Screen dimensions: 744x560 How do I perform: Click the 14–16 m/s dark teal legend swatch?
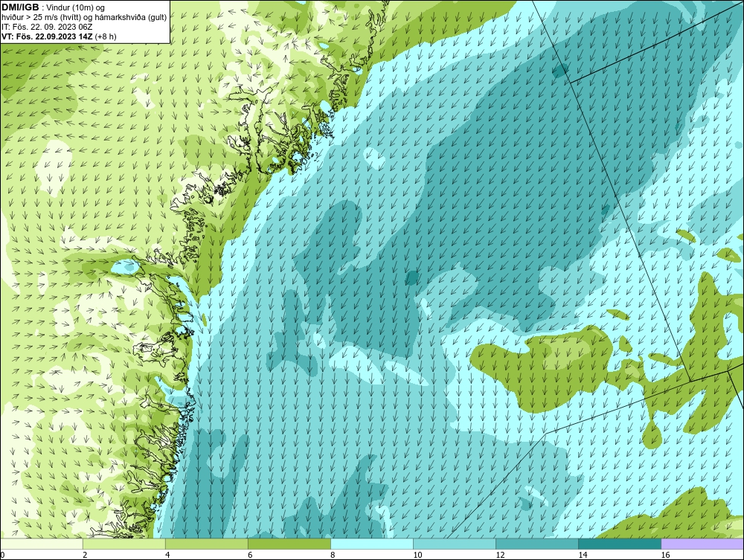click(x=619, y=544)
